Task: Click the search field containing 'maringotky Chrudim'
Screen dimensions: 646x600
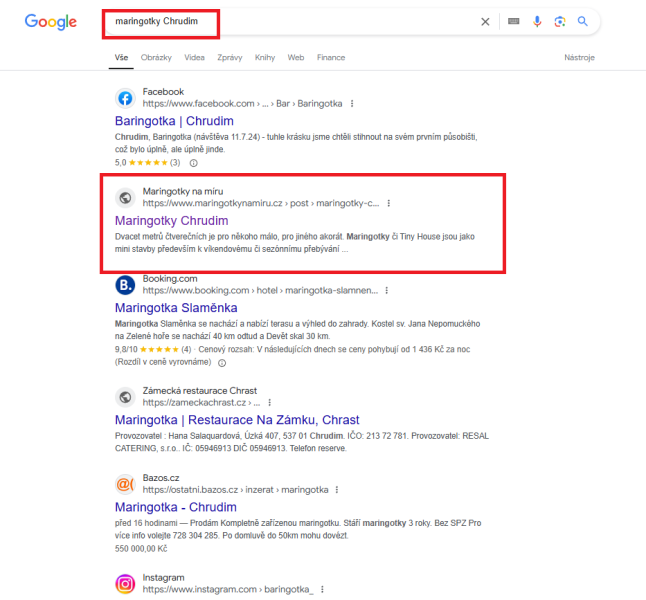Action: point(288,21)
